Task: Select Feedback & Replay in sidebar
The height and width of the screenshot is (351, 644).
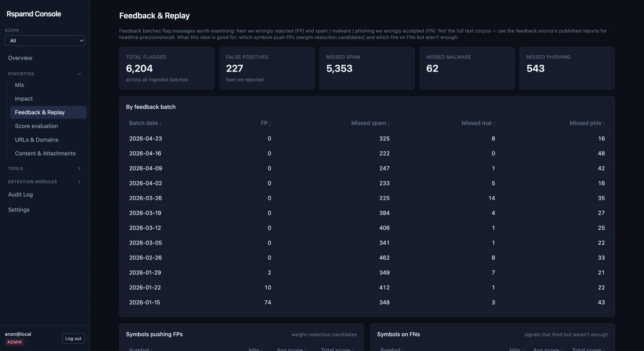Action: click(48, 113)
